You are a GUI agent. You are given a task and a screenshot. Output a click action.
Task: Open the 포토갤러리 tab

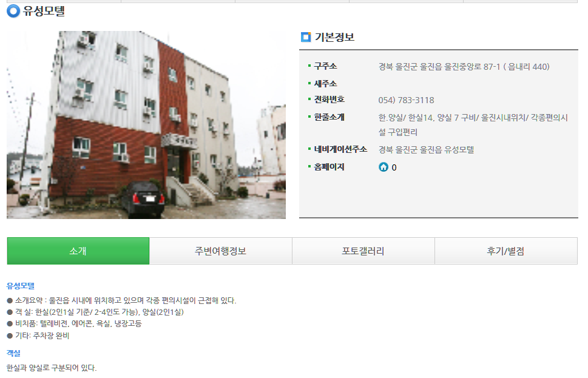click(x=363, y=251)
